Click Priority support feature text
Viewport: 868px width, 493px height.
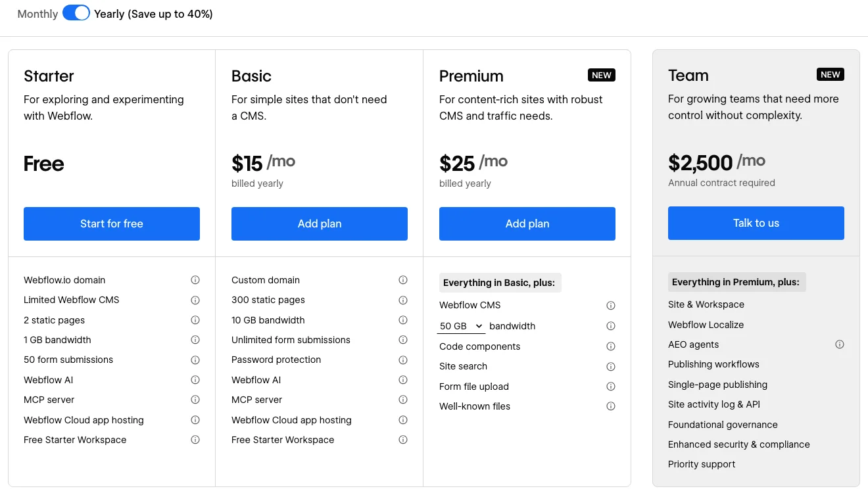(x=702, y=464)
